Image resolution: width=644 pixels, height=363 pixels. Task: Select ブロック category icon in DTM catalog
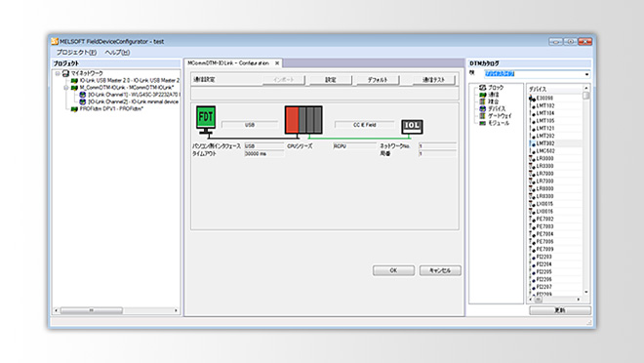483,88
